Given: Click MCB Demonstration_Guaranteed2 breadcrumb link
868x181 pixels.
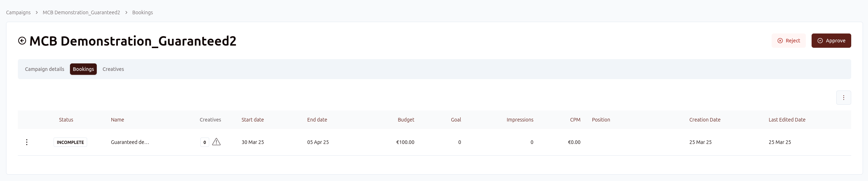Looking at the screenshot, I should pos(81,12).
